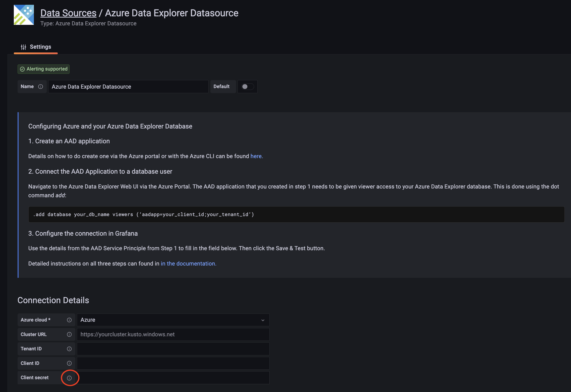Enable the Default datasource toggle
The height and width of the screenshot is (392, 571).
click(x=247, y=86)
